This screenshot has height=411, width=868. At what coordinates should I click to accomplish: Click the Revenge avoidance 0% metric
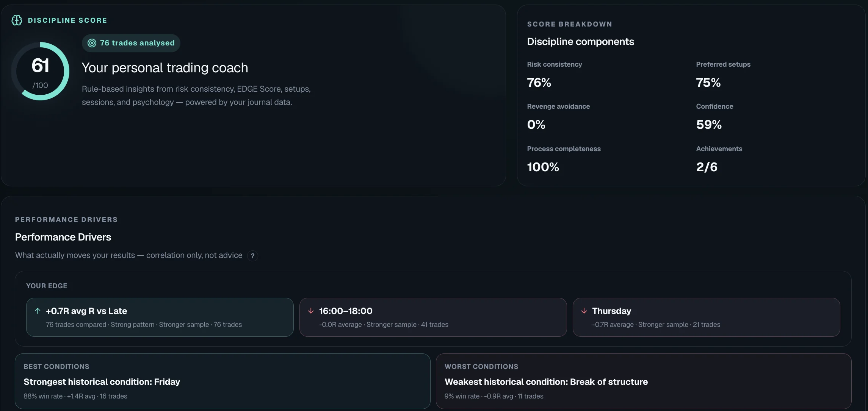point(558,116)
